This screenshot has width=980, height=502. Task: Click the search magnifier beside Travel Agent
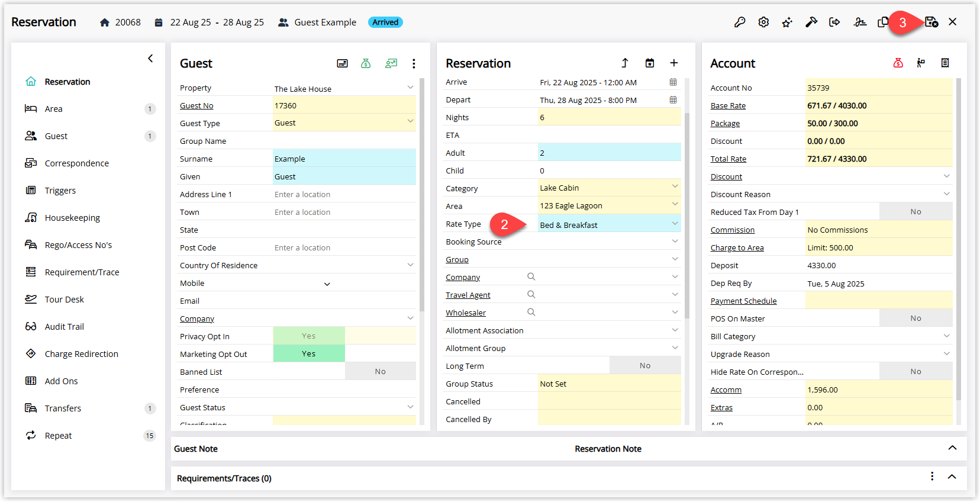(531, 294)
